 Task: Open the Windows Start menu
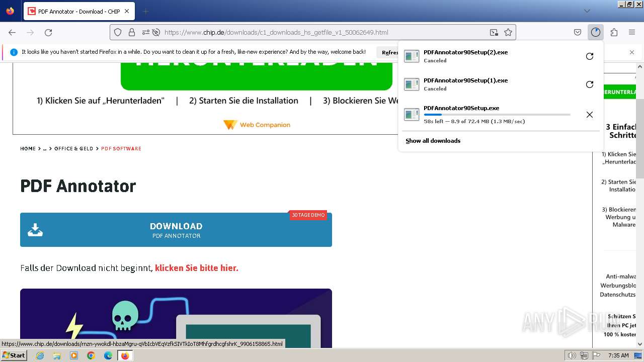14,355
